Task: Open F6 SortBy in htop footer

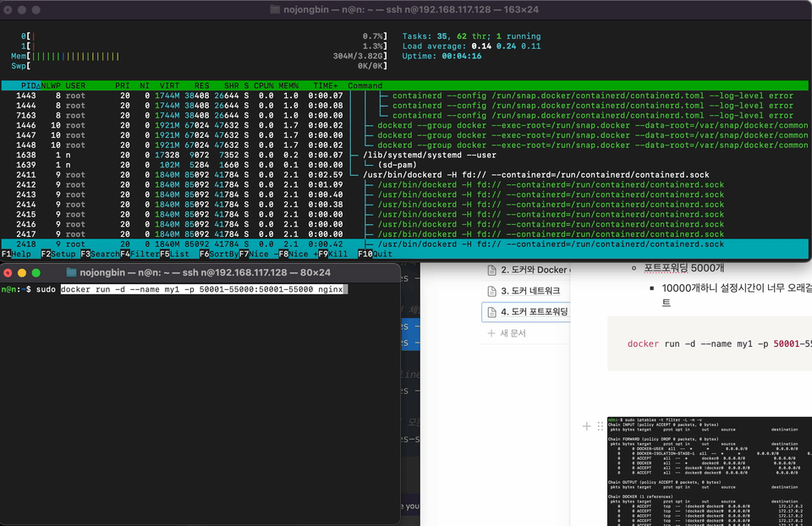Action: click(x=219, y=255)
